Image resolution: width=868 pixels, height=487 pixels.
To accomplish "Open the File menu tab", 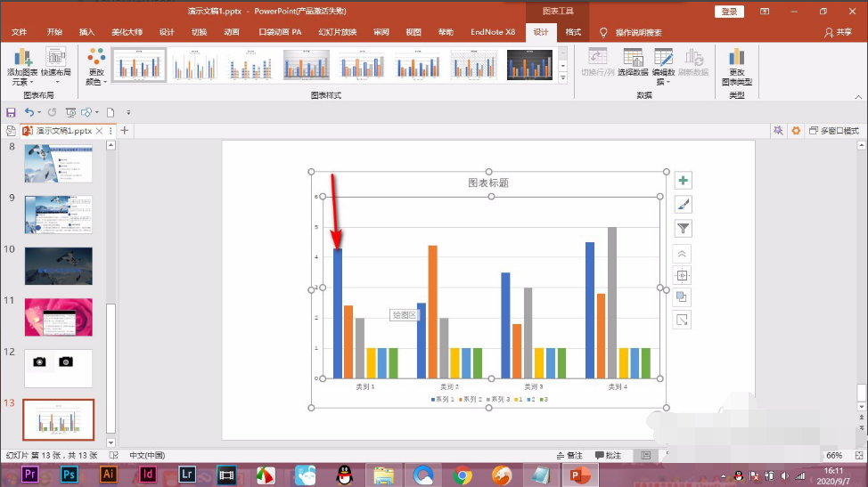I will pos(19,32).
